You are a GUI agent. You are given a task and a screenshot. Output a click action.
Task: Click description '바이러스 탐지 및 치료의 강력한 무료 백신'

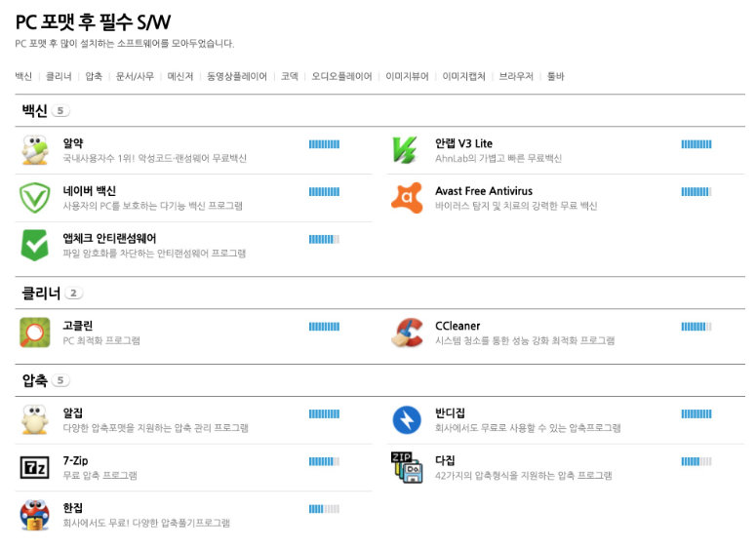point(516,206)
